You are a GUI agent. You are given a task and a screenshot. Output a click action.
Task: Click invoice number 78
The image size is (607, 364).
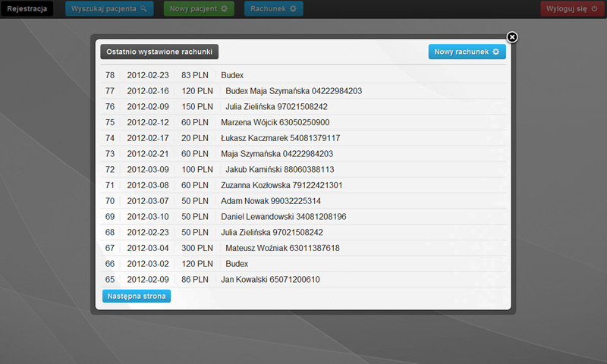click(110, 75)
